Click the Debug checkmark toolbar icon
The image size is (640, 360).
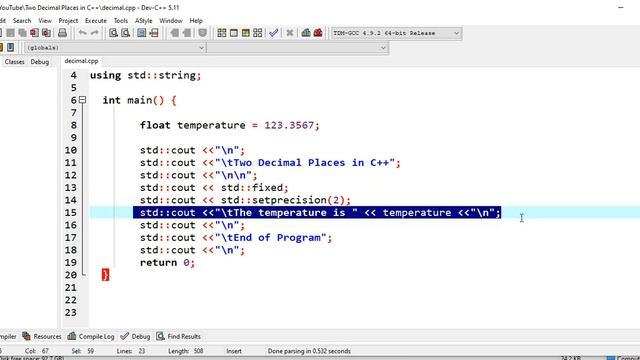[x=273, y=33]
